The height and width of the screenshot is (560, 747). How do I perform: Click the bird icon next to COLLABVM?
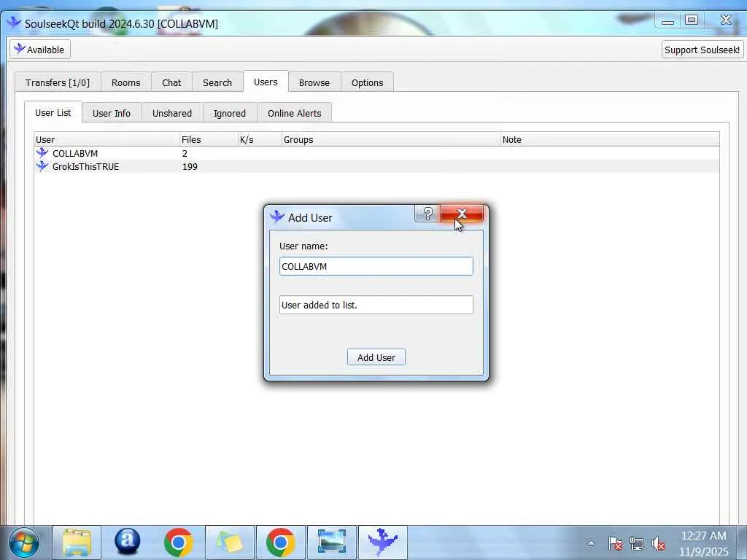pyautogui.click(x=42, y=153)
